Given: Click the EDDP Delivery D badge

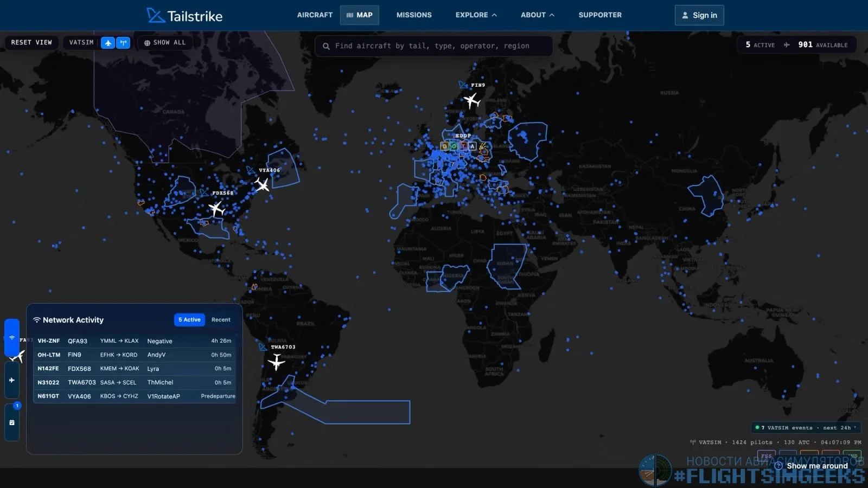Looking at the screenshot, I should 445,146.
